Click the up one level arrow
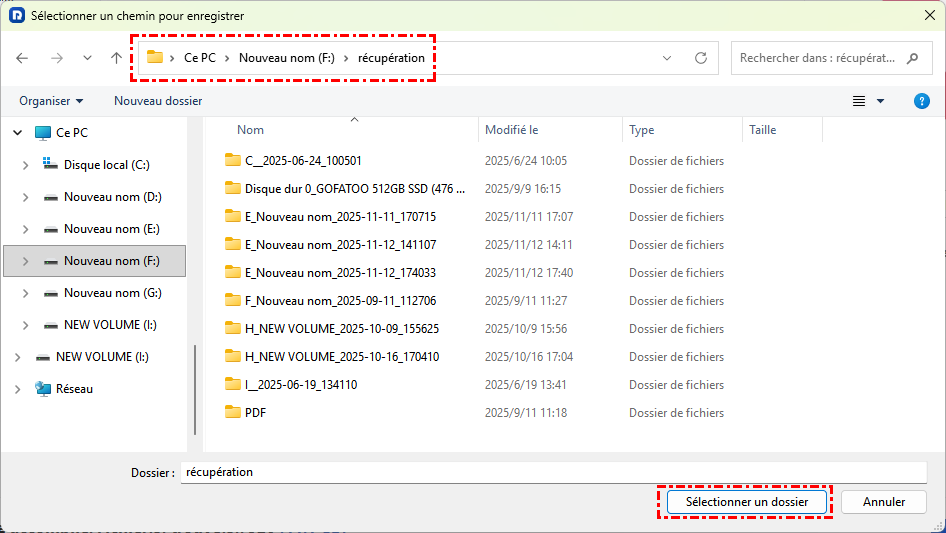The image size is (946, 533). click(116, 58)
